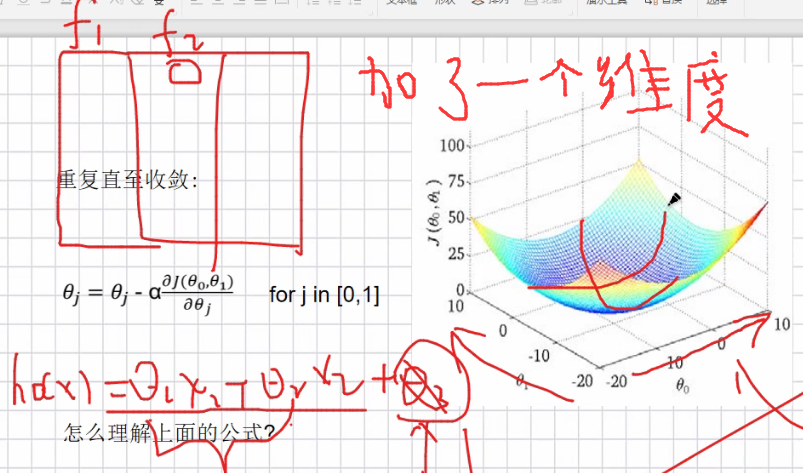The image size is (803, 473).
Task: Select the text 重复直至收敛:
Action: click(x=127, y=180)
